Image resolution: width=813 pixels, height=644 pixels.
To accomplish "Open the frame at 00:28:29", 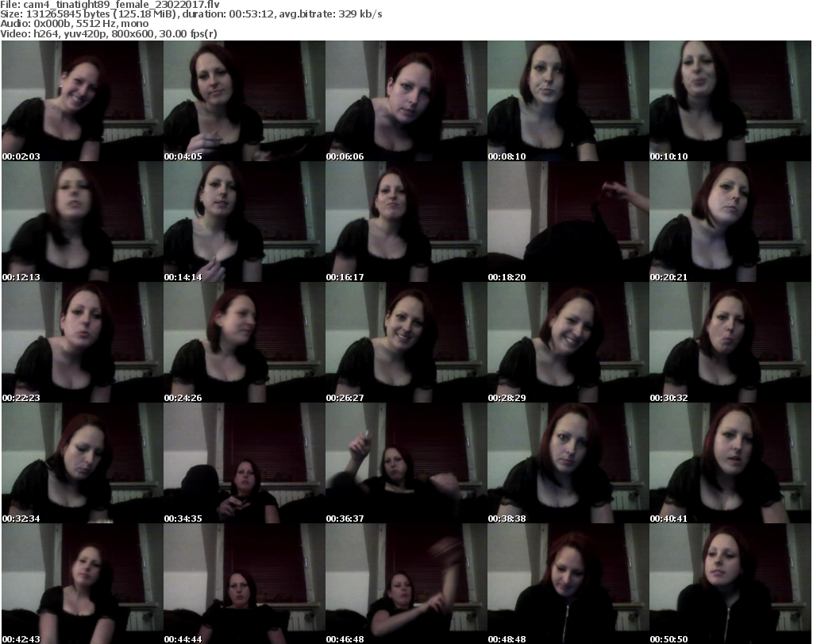I will point(568,343).
